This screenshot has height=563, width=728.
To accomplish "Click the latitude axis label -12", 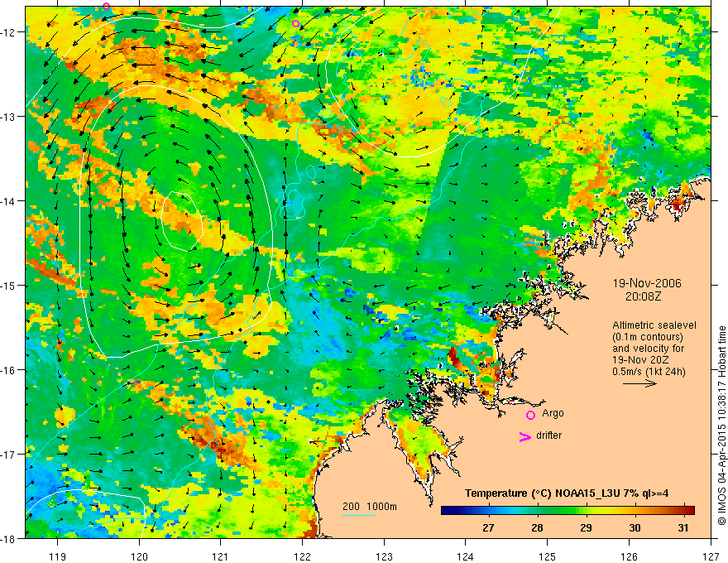I will (x=9, y=31).
